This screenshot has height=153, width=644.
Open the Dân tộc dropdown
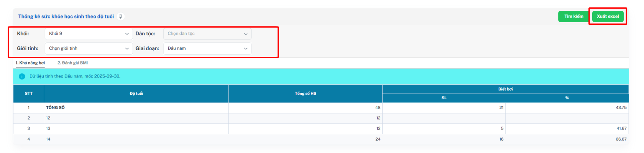(x=207, y=34)
